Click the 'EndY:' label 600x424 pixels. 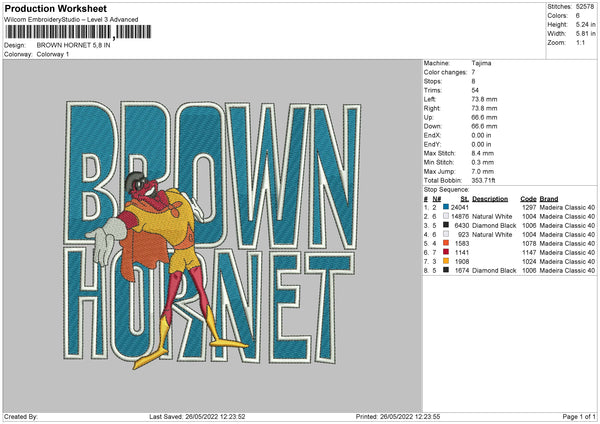click(x=432, y=144)
